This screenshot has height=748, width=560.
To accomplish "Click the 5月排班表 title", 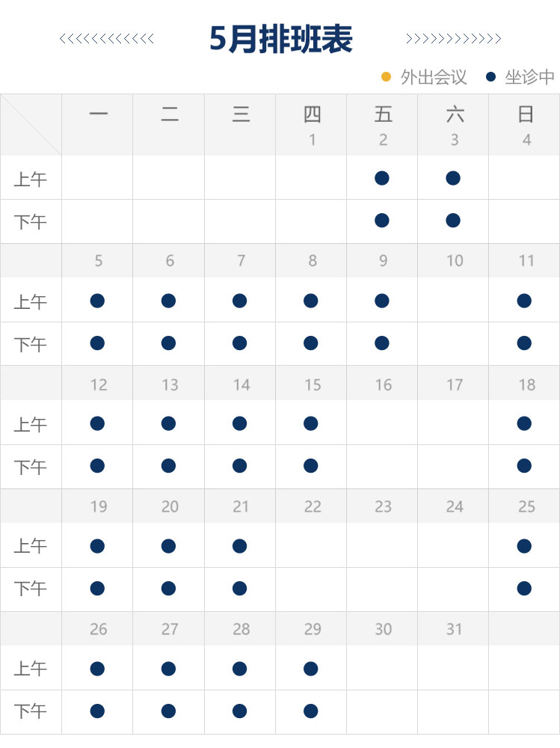I will pyautogui.click(x=280, y=39).
